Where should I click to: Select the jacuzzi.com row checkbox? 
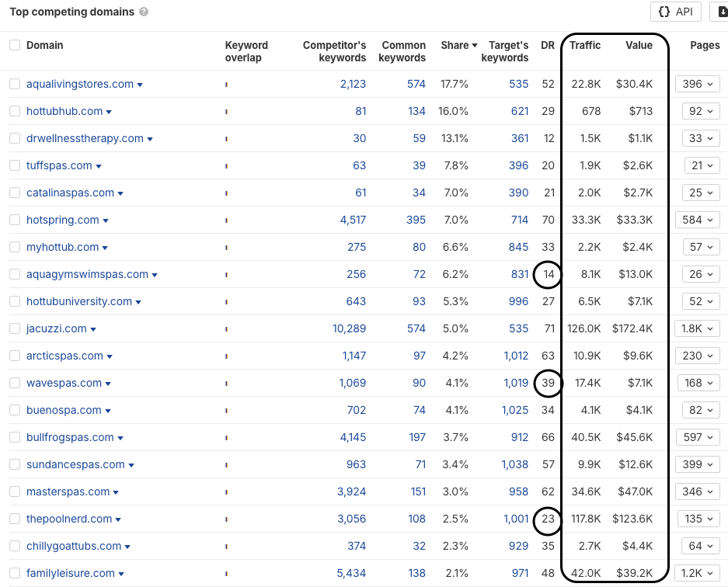(x=15, y=328)
